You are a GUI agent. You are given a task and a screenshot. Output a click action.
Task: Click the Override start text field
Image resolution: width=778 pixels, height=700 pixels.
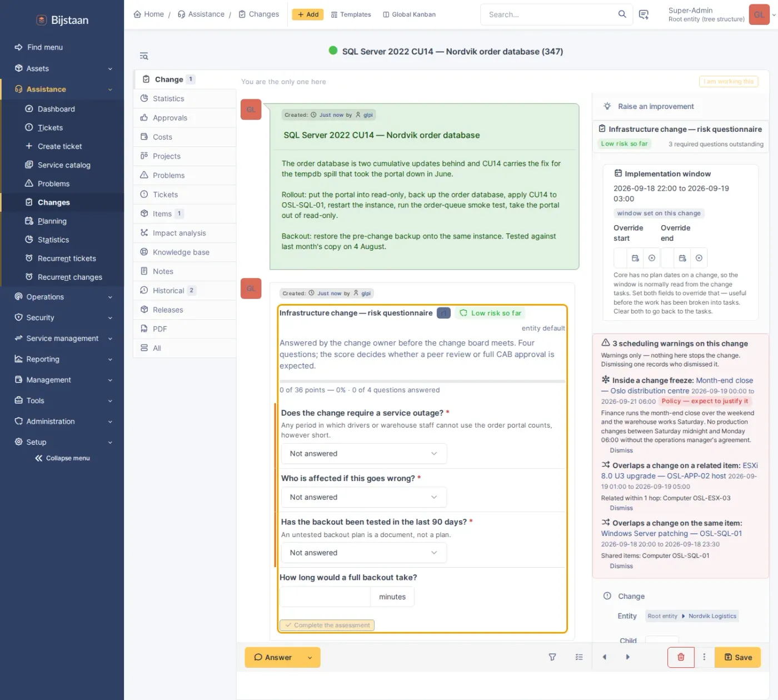point(621,258)
